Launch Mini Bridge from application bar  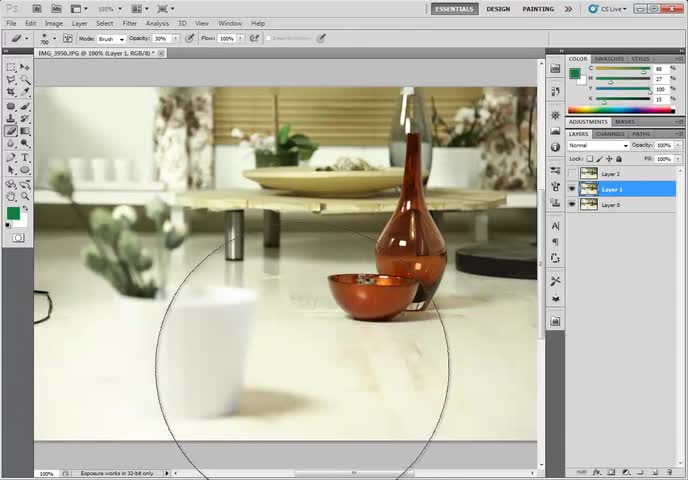point(56,9)
